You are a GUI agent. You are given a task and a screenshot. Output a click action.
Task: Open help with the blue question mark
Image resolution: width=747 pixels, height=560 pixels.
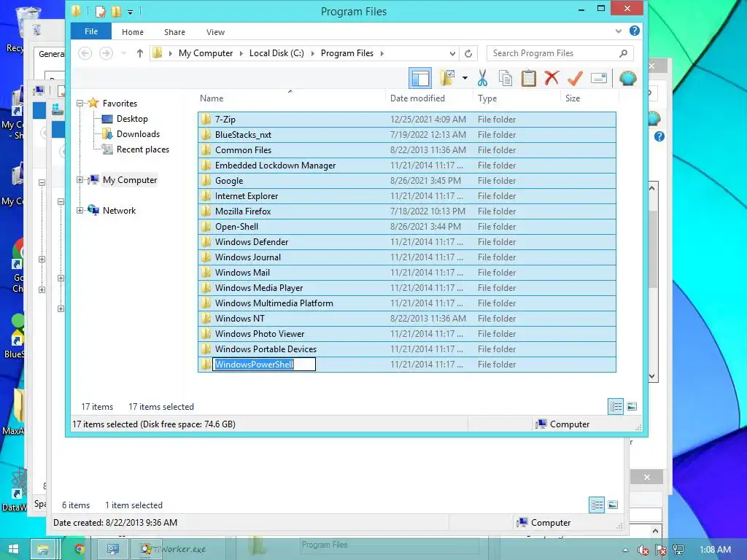635,31
